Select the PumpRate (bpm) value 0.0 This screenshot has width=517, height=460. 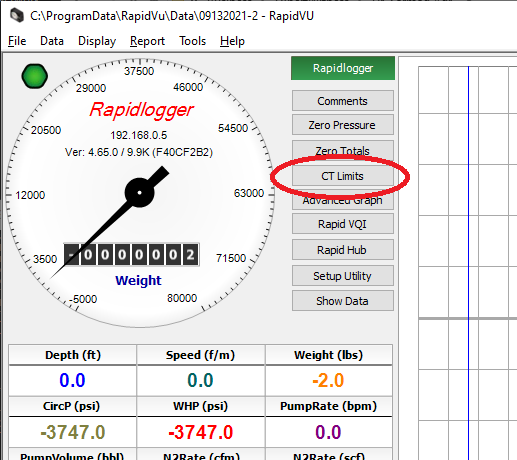tap(328, 432)
